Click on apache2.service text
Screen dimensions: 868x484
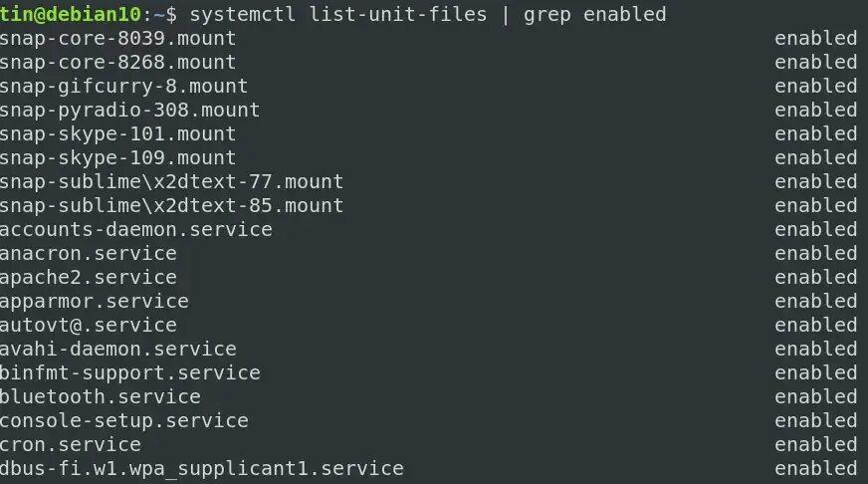pos(88,278)
